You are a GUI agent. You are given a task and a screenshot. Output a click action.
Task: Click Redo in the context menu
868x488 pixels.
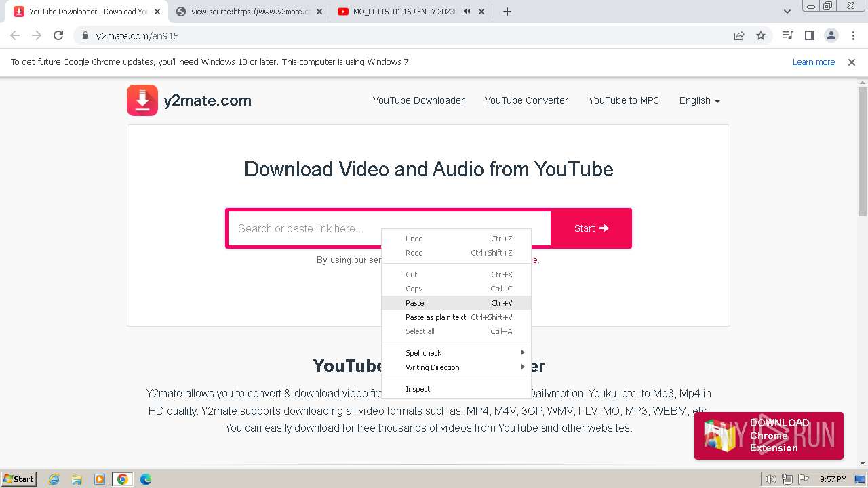point(456,253)
